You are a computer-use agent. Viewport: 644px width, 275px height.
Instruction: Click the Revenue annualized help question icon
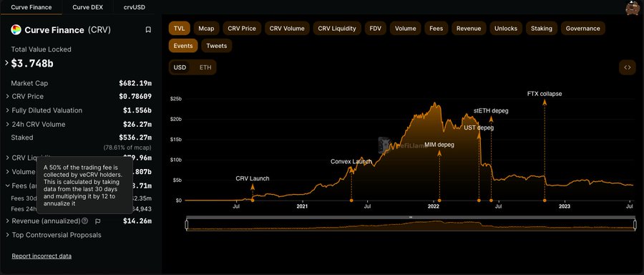(x=84, y=221)
